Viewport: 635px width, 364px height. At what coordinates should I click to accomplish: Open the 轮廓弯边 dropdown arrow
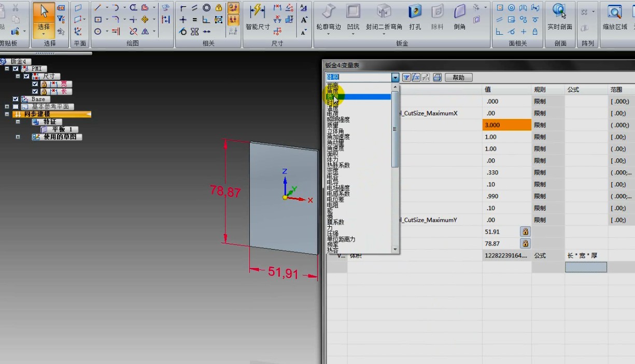click(328, 34)
